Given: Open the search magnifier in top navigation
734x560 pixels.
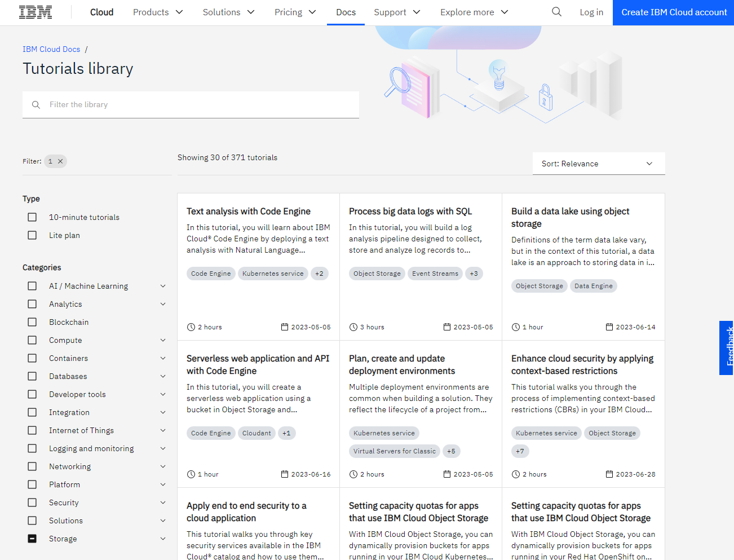Looking at the screenshot, I should point(556,12).
